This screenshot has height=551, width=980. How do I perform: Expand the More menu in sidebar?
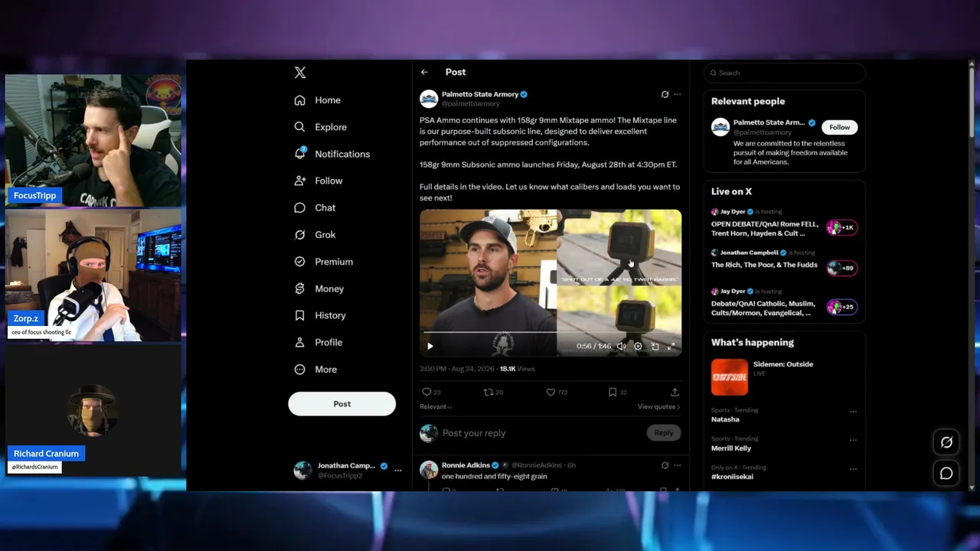pyautogui.click(x=316, y=370)
